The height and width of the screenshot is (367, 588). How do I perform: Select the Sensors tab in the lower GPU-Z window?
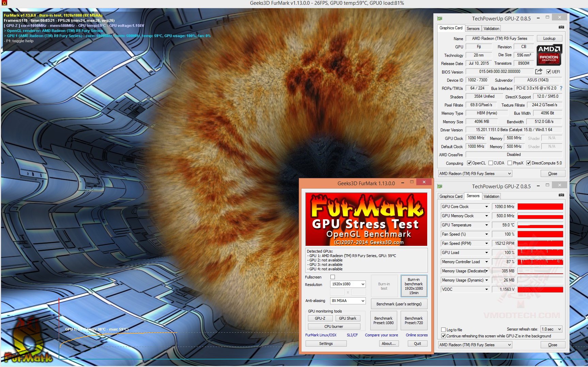click(x=473, y=196)
